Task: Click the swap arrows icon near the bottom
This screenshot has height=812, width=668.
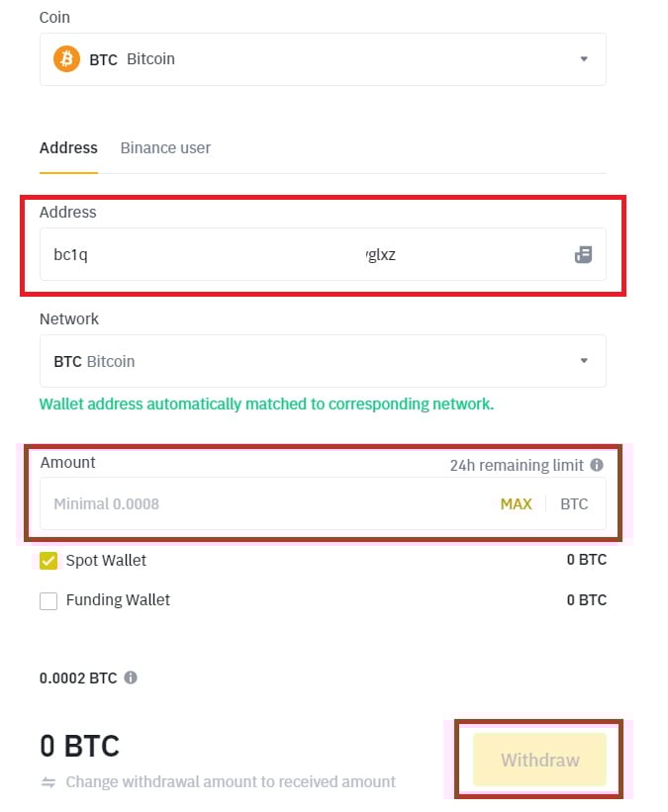Action: pyautogui.click(x=48, y=781)
